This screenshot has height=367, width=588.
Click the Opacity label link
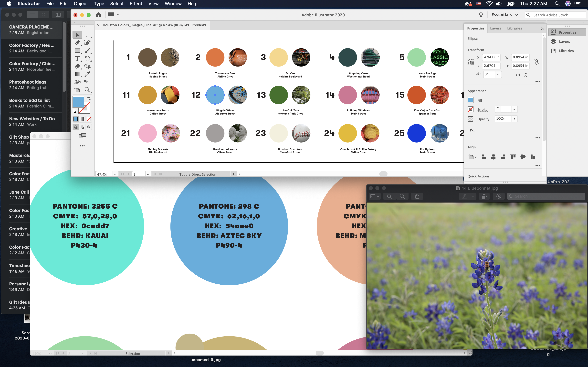pyautogui.click(x=483, y=119)
